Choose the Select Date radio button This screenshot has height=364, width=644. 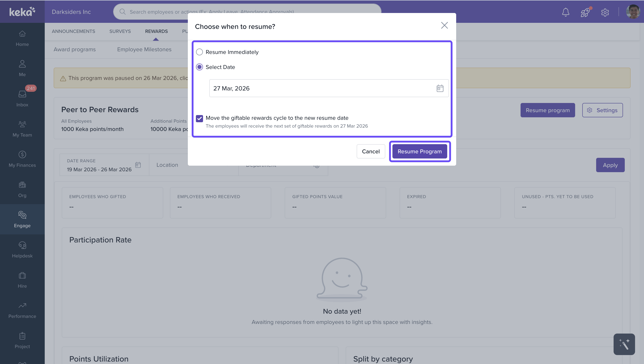pos(199,67)
